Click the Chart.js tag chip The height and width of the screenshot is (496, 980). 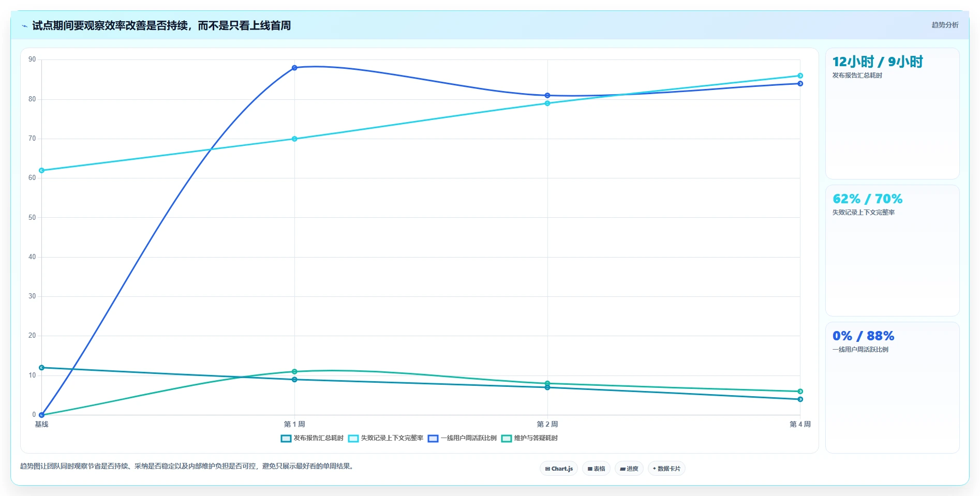click(559, 469)
